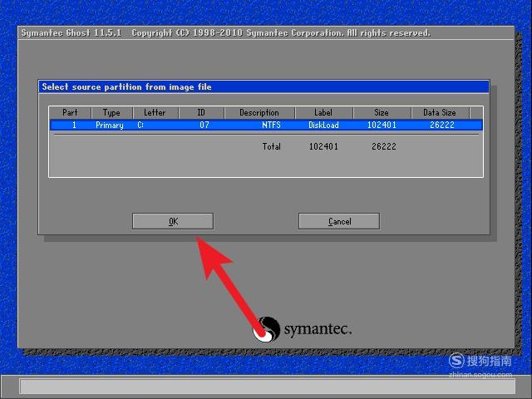The width and height of the screenshot is (532, 399).
Task: Click total data size 26222 in the Total line
Action: click(384, 146)
